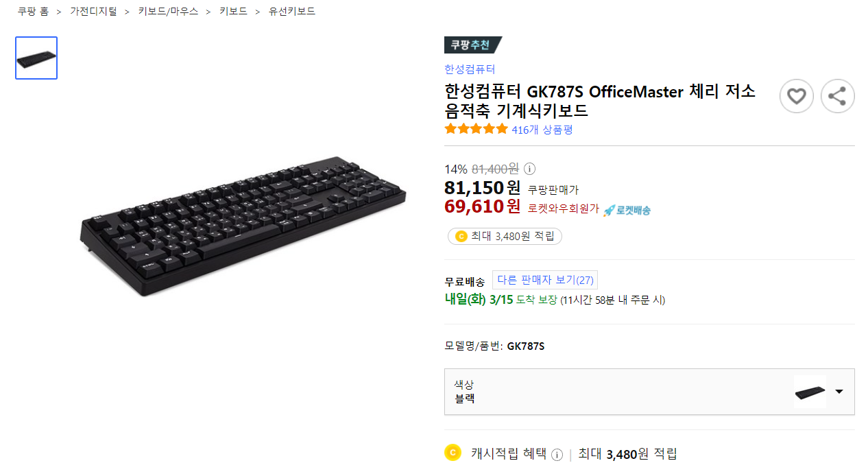
Task: Click the share icon
Action: 837,96
